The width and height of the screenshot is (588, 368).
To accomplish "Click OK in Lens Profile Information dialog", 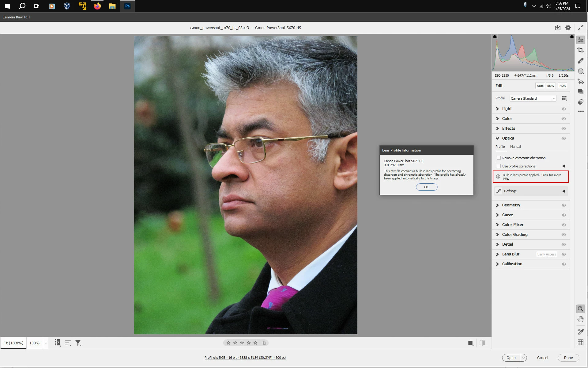I will [426, 187].
